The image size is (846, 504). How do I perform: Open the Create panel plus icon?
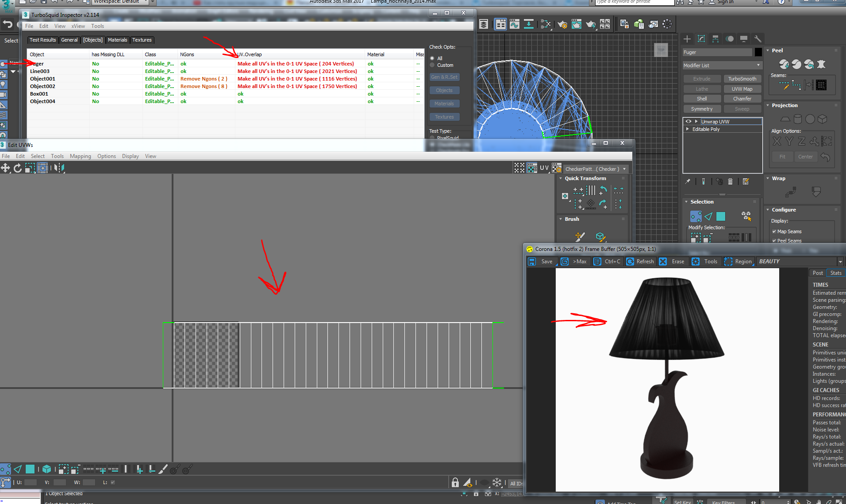click(x=687, y=39)
